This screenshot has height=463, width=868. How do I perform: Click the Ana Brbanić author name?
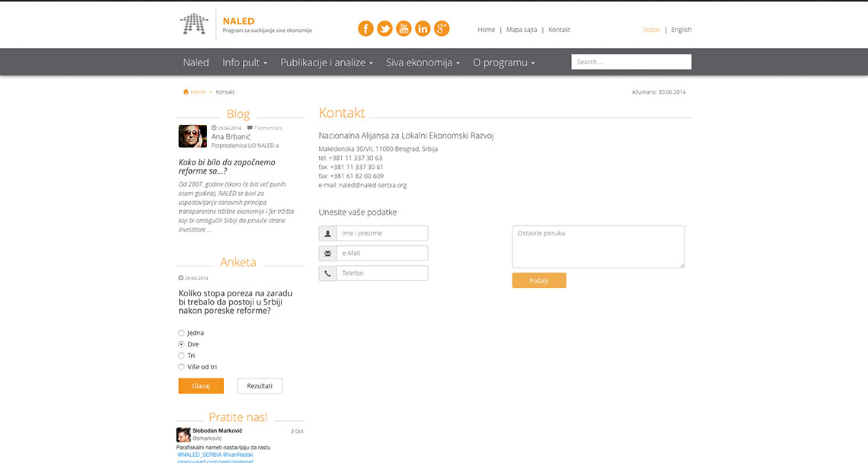coord(231,137)
